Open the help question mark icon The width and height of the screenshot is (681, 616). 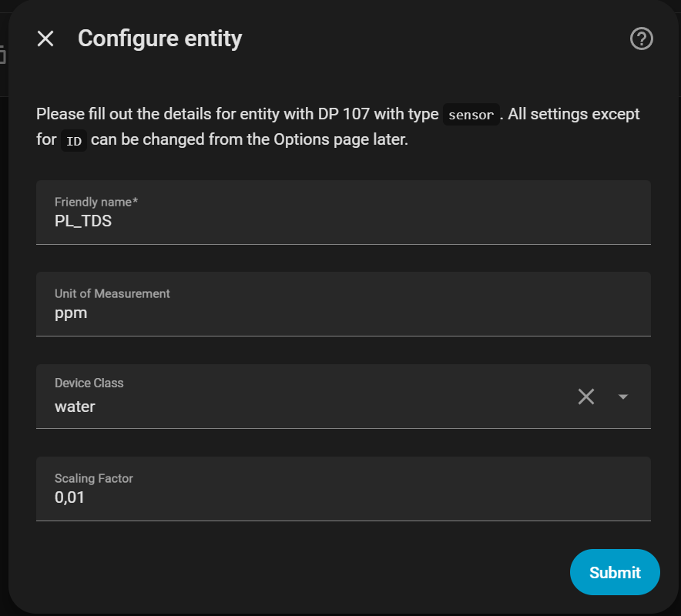[x=641, y=38]
